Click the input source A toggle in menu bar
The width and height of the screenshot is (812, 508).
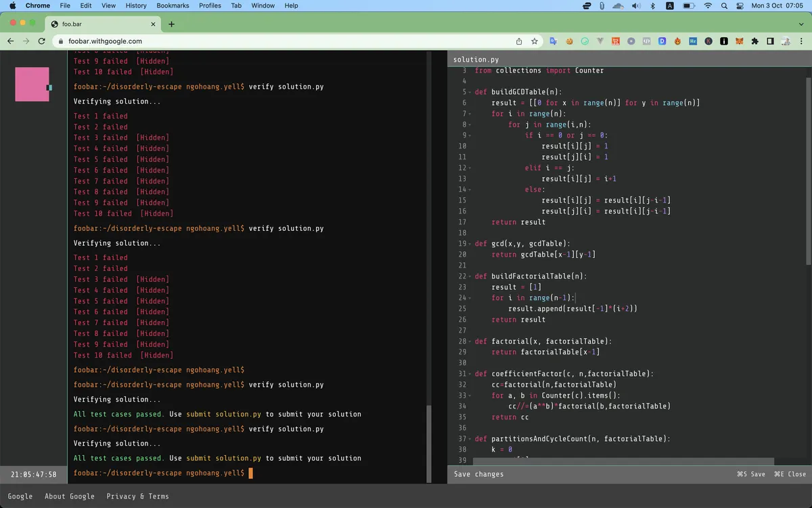(670, 6)
